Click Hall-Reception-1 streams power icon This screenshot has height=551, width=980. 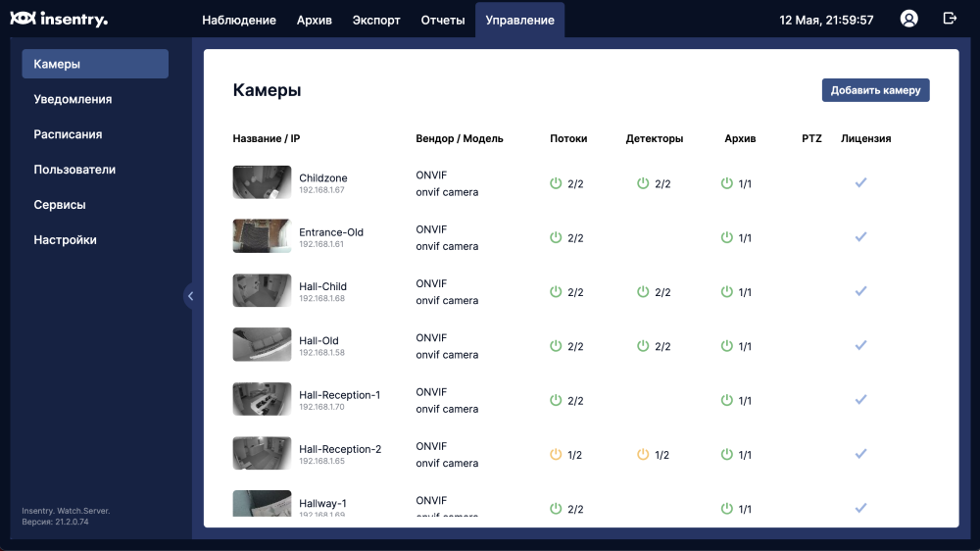[556, 400]
